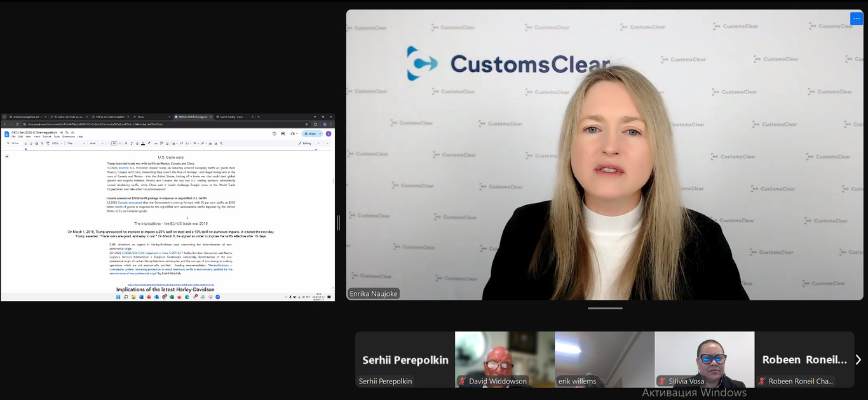Viewport: 868px width, 400px height.
Task: Select David Widdowson video thumbnail
Action: click(x=505, y=359)
